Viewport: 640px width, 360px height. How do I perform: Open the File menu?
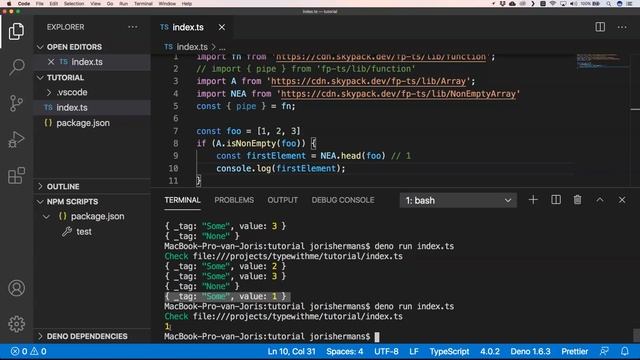[40, 3]
